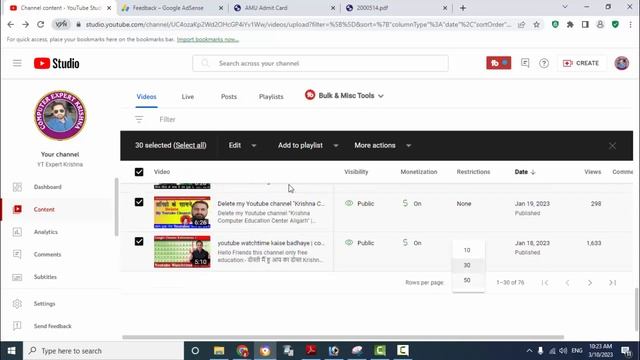Viewport: 640px width, 360px height.
Task: Click the Subtitles sidebar icon
Action: [17, 277]
